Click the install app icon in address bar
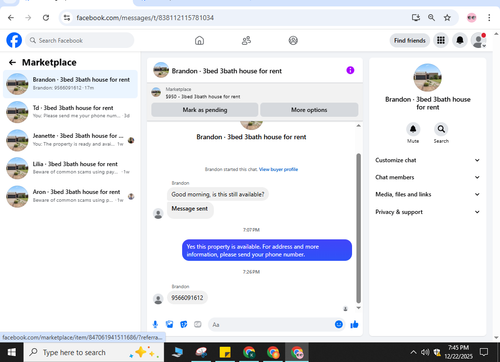The width and height of the screenshot is (500, 362). (416, 18)
